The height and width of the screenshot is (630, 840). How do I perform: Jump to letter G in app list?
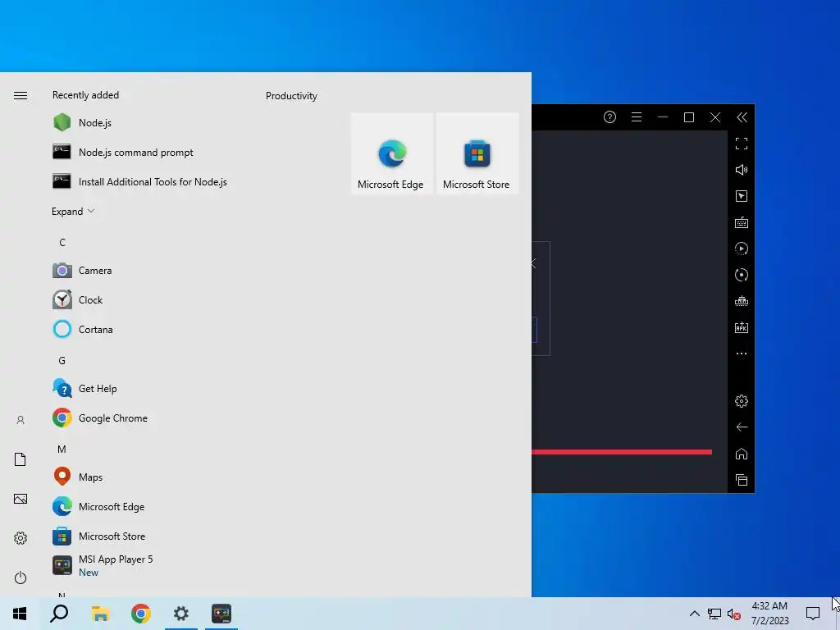pyautogui.click(x=62, y=361)
